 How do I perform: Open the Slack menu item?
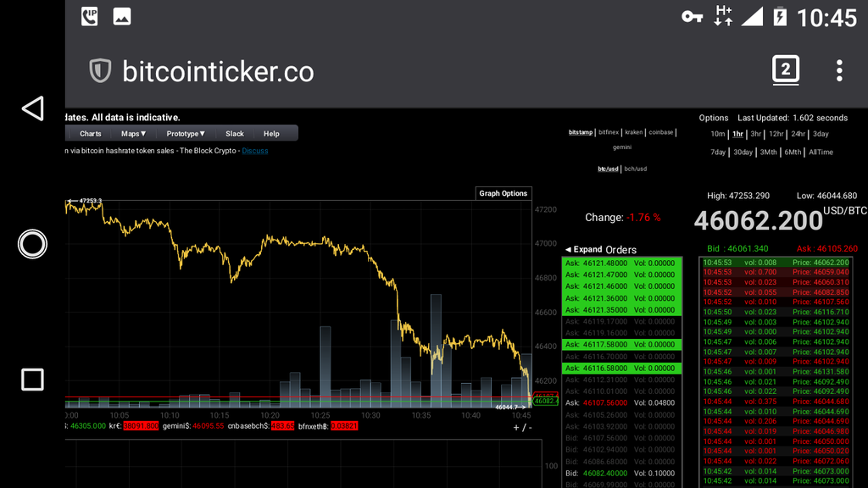pos(235,134)
